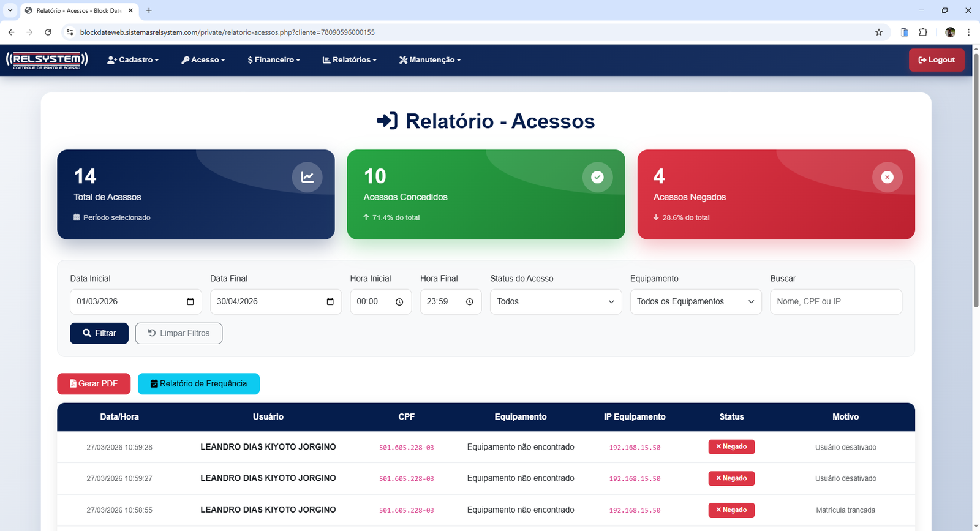
Task: Click the clock icon in Hora Final
Action: coord(470,302)
